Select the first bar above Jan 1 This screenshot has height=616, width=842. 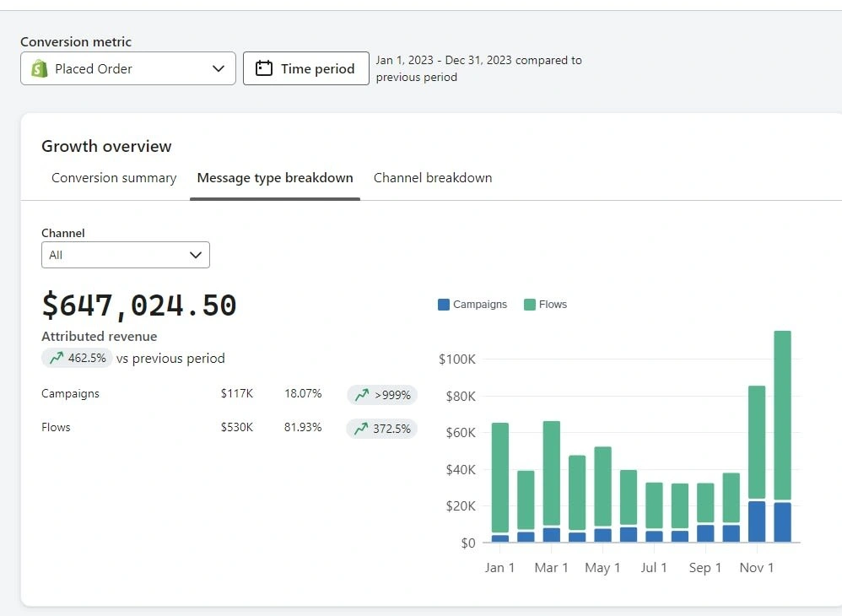pyautogui.click(x=500, y=478)
